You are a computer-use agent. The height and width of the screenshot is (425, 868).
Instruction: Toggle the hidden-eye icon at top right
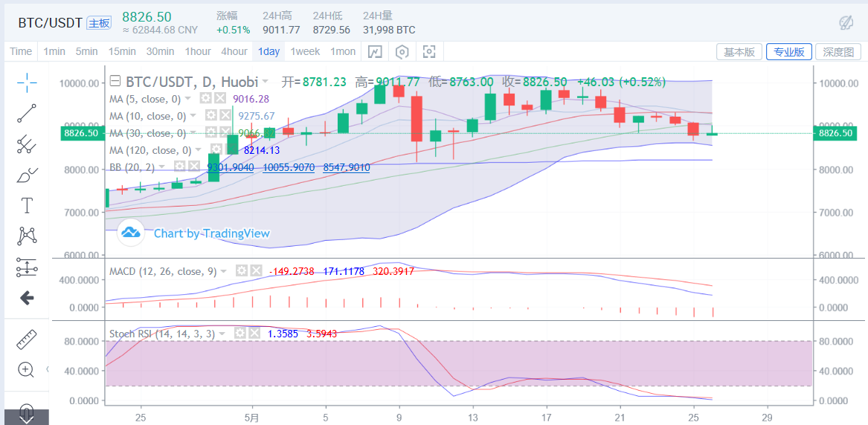pos(846,22)
